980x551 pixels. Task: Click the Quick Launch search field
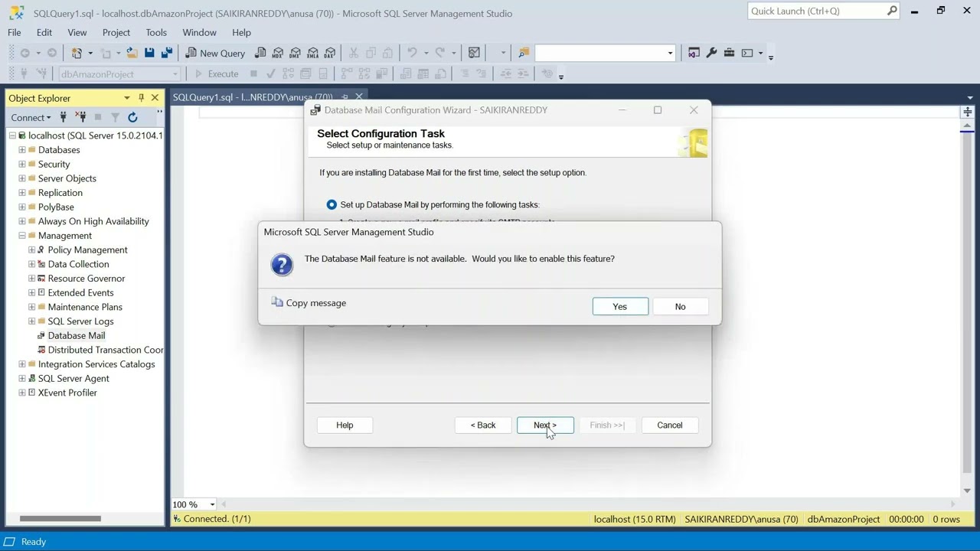tap(816, 11)
